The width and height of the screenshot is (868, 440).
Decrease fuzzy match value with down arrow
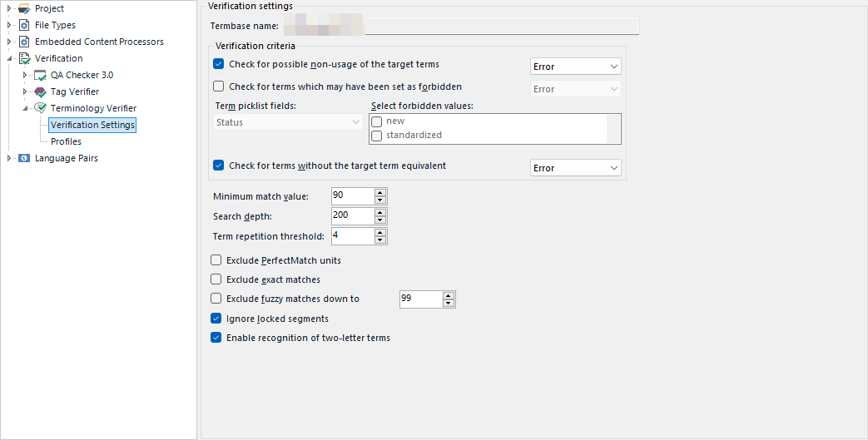click(x=449, y=304)
